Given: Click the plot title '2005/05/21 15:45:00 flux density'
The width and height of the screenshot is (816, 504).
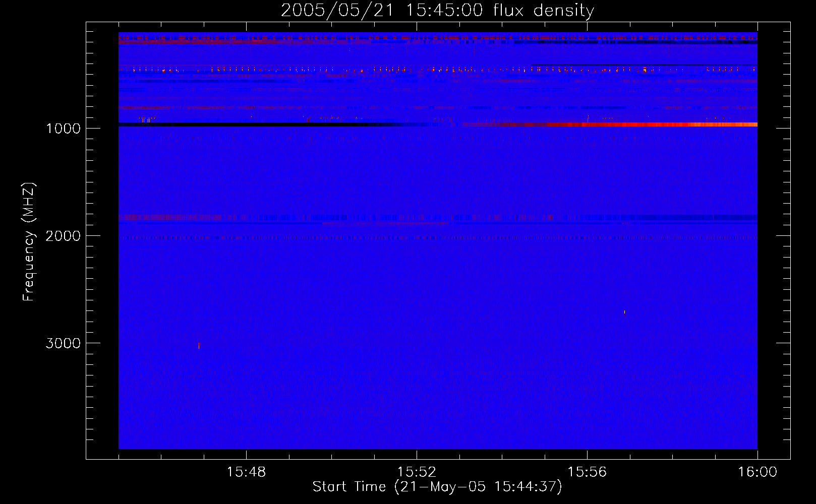Looking at the screenshot, I should point(437,11).
